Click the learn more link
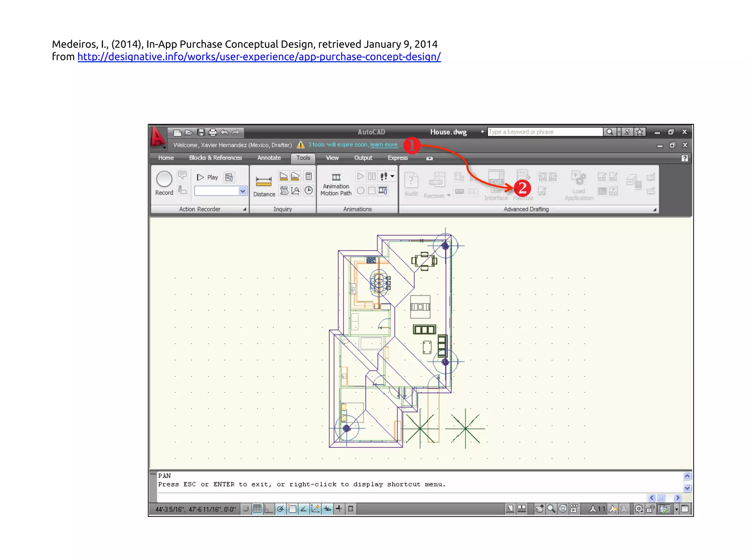 click(x=384, y=145)
